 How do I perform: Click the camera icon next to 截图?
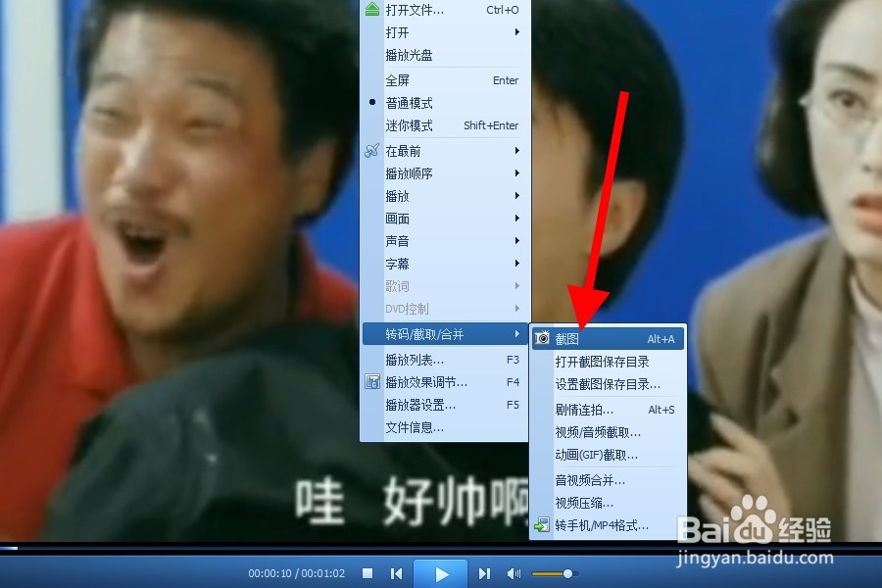point(542,338)
